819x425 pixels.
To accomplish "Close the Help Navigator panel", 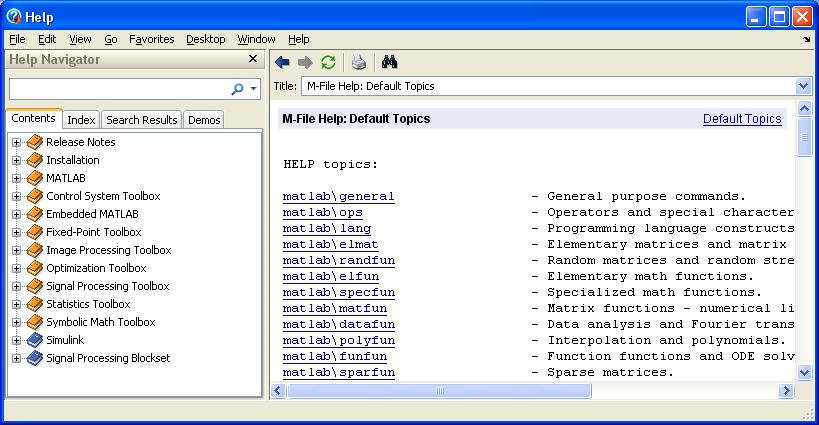I will click(x=253, y=59).
